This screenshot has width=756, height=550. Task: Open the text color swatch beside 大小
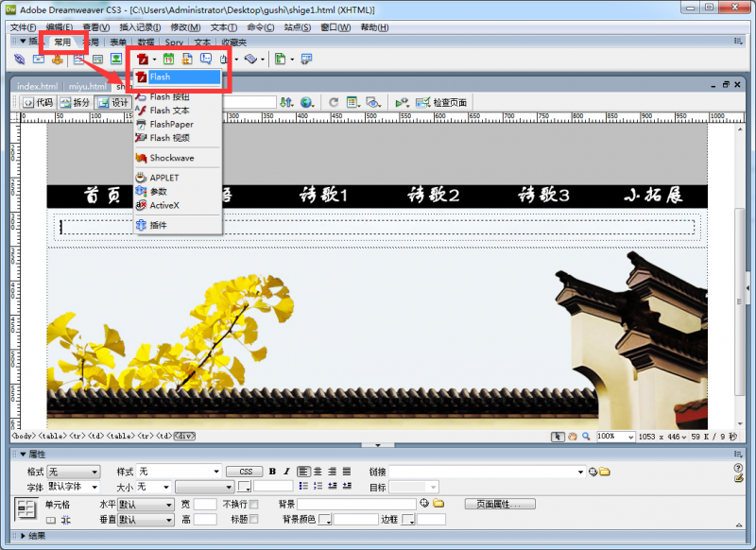coord(245,487)
